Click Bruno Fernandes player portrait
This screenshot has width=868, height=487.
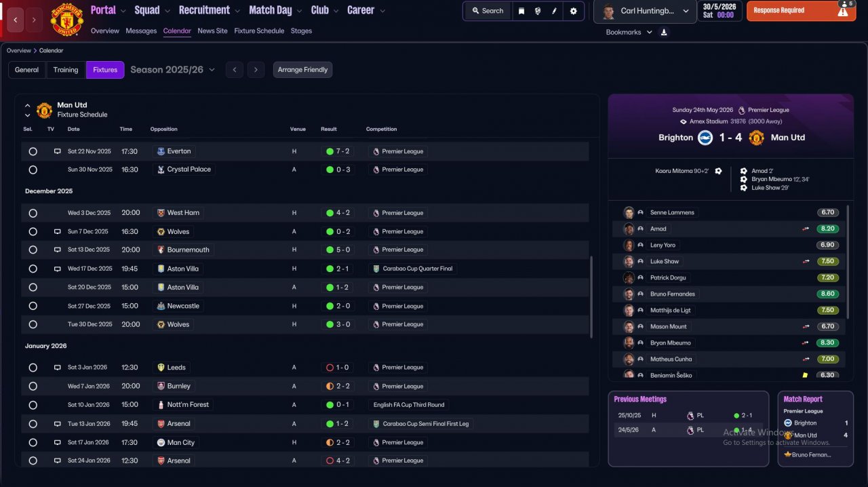click(629, 294)
